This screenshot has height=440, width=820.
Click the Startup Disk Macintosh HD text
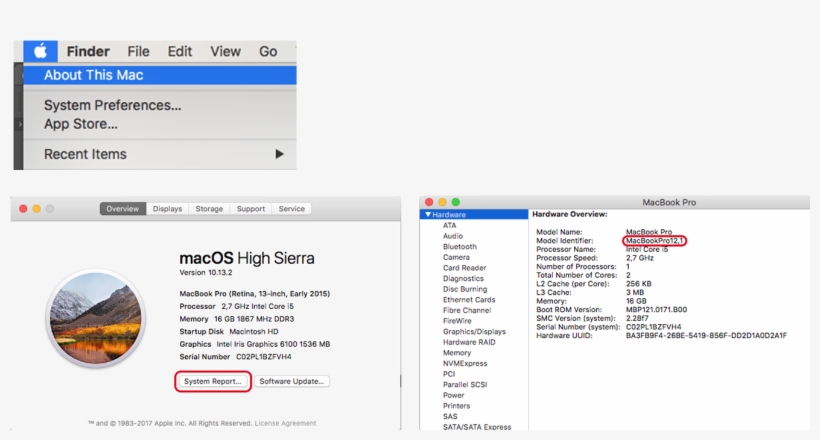coord(229,332)
